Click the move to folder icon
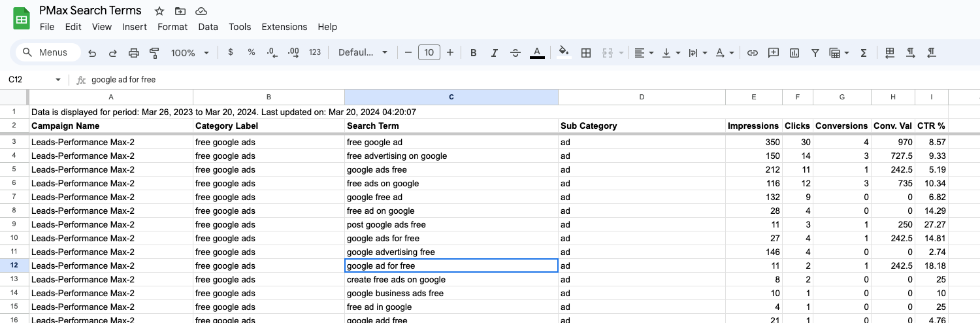This screenshot has height=323, width=980. pyautogui.click(x=180, y=11)
